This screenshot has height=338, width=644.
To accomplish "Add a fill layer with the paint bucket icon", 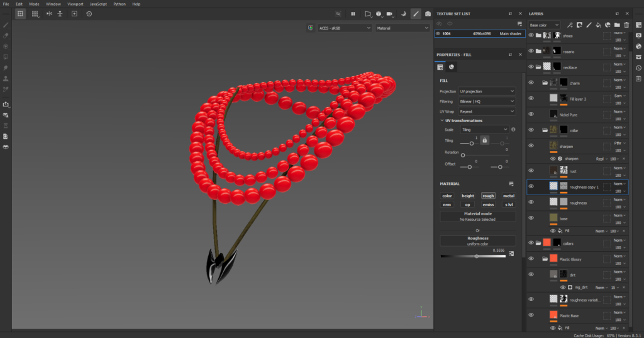I will (597, 25).
